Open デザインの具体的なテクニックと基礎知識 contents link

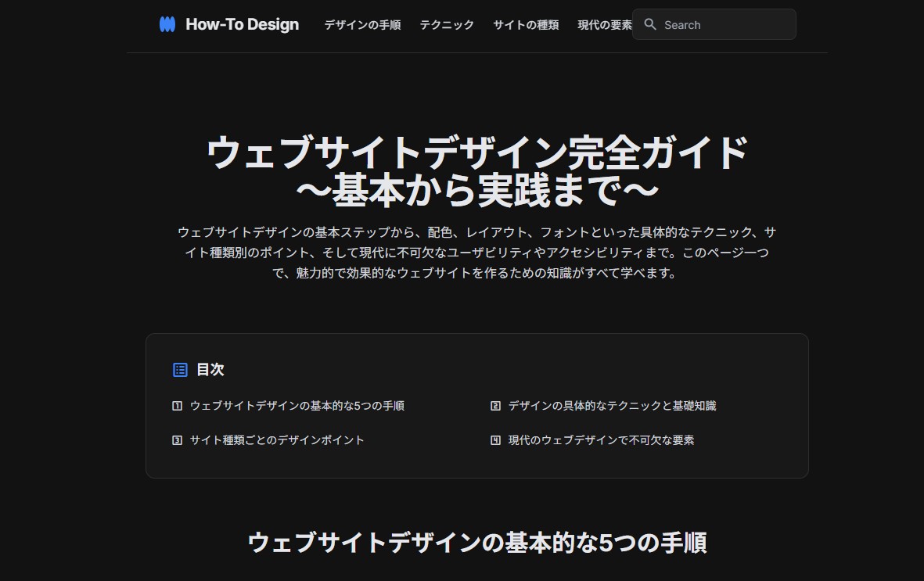point(612,406)
